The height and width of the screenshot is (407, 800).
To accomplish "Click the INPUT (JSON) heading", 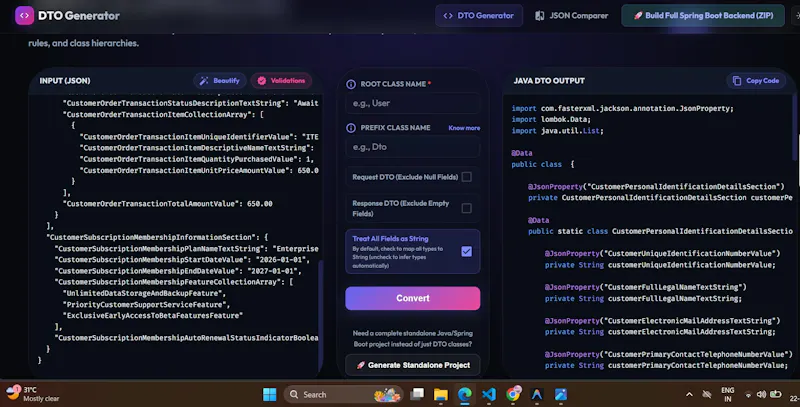I will (65, 81).
